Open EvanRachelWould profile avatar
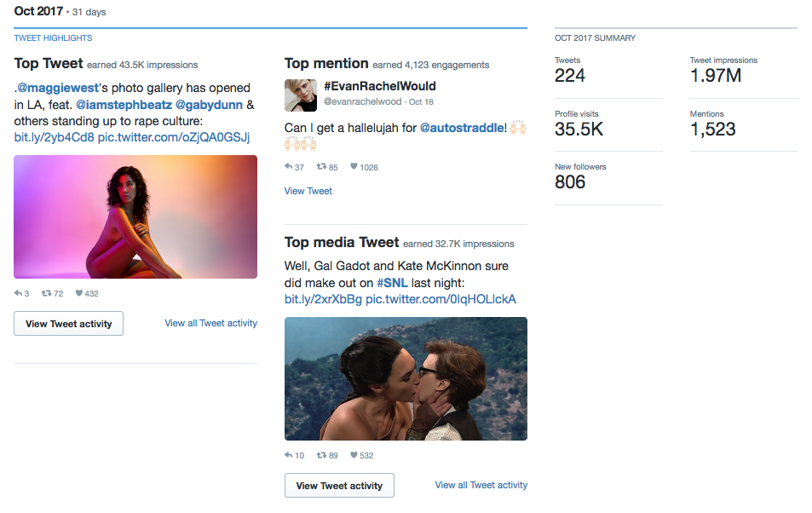812x513 pixels. [301, 94]
